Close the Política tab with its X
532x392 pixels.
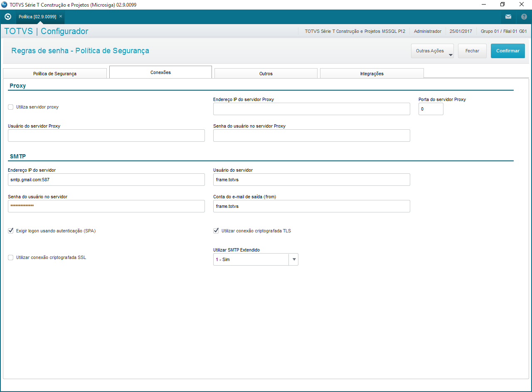61,16
